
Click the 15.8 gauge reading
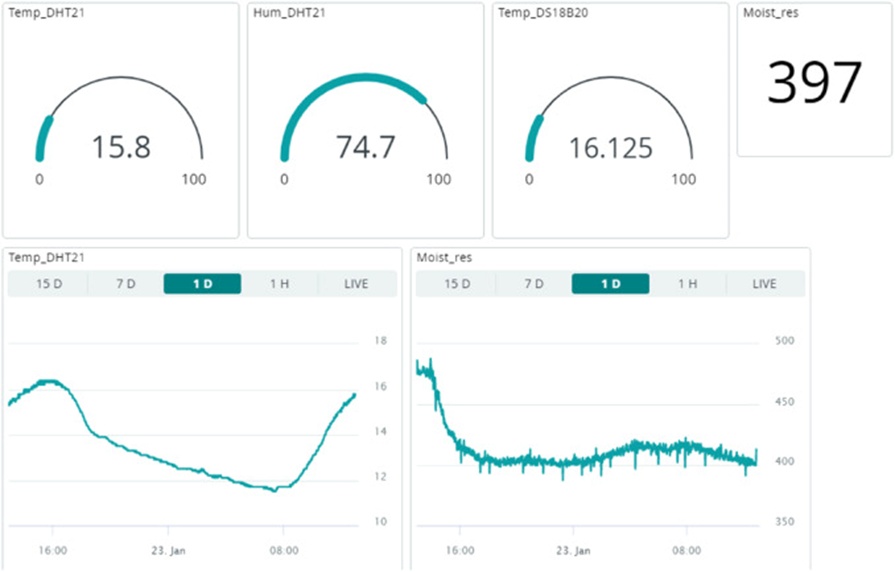click(121, 147)
